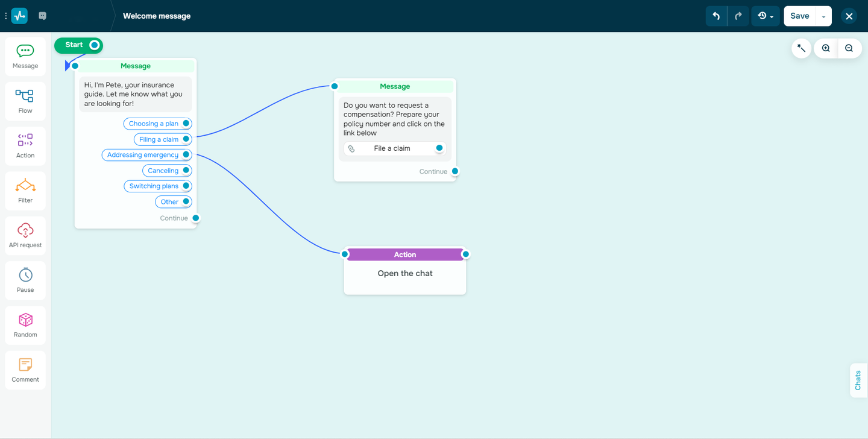Viewport: 868px width, 439px height.
Task: Click the Canceling connector dot
Action: (186, 171)
